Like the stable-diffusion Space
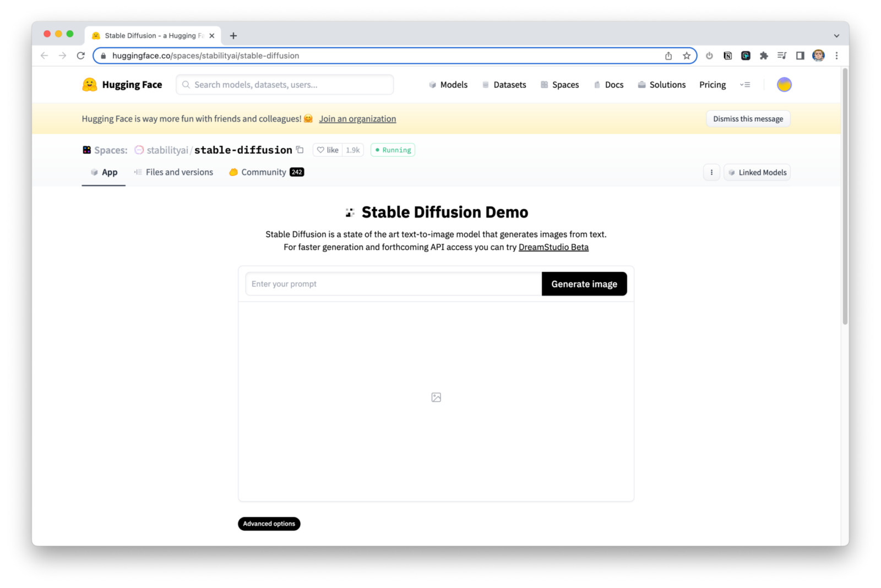This screenshot has height=588, width=881. click(328, 150)
